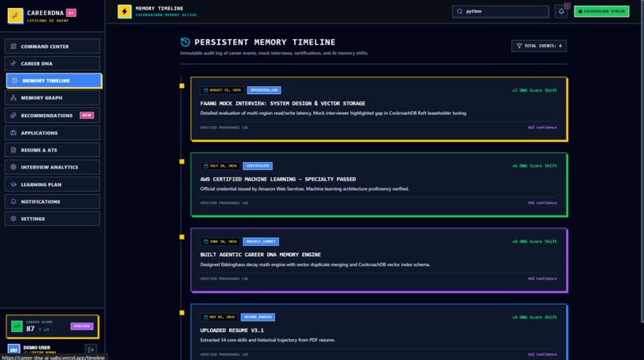644x360 pixels.
Task: Click the CareerDNA logo icon
Action: click(15, 16)
